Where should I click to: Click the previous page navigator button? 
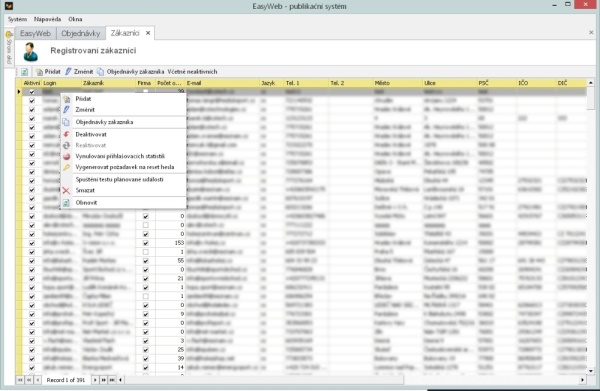29,380
